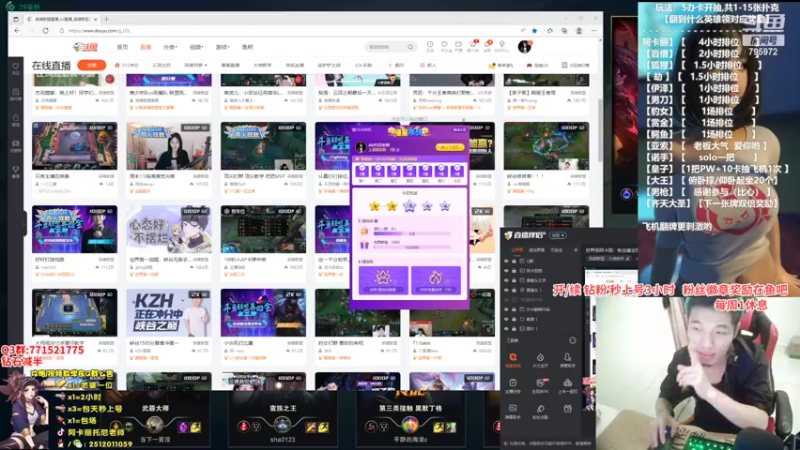Open the 大力金币 toolbox tool
This screenshot has height=450, width=800.
[x=540, y=360]
